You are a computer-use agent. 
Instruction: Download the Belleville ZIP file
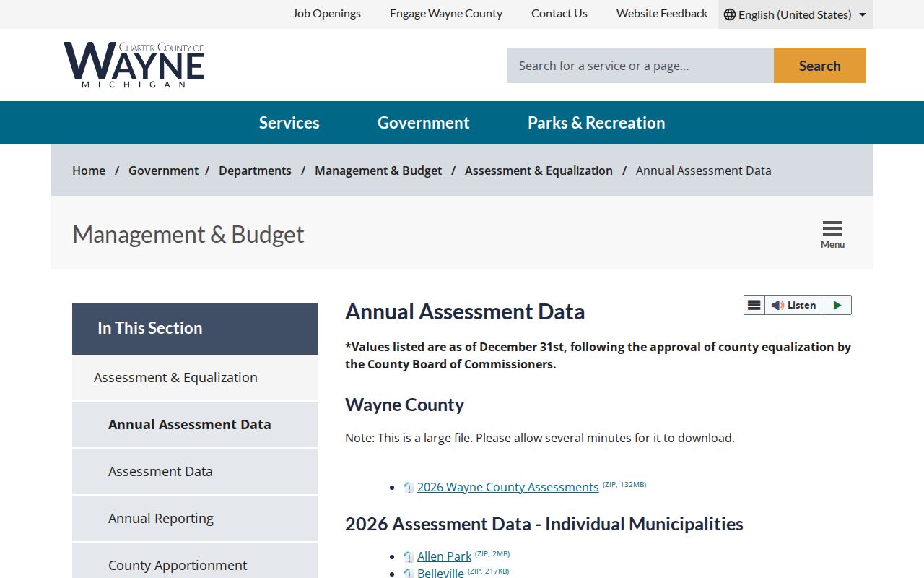[x=440, y=573]
